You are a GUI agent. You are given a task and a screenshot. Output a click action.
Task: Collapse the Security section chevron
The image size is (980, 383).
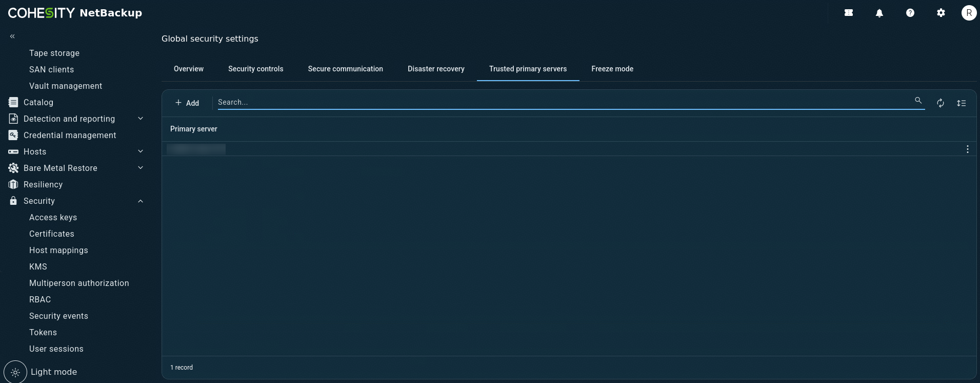[x=141, y=201]
